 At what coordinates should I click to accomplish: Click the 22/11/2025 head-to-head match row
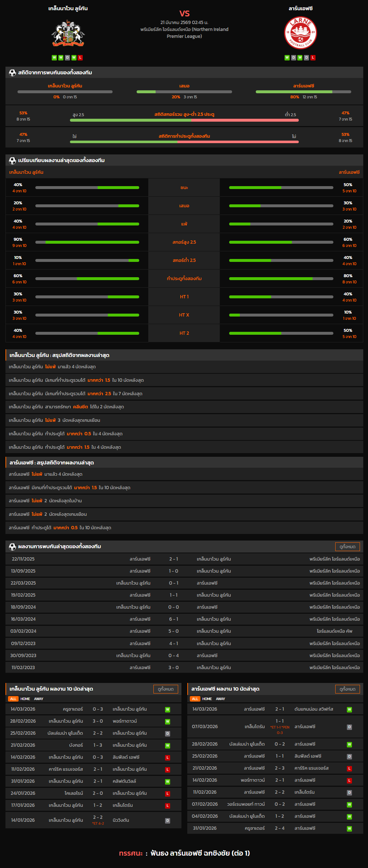(x=184, y=559)
